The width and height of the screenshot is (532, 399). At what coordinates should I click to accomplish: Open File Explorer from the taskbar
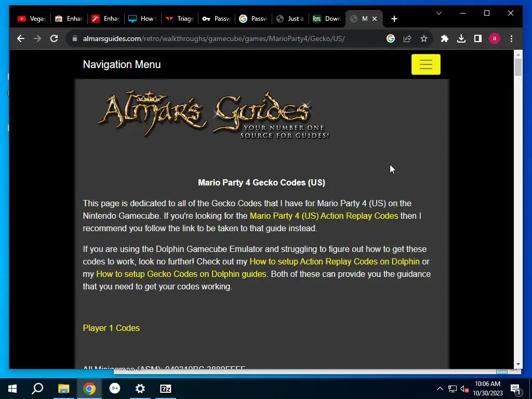63,389
